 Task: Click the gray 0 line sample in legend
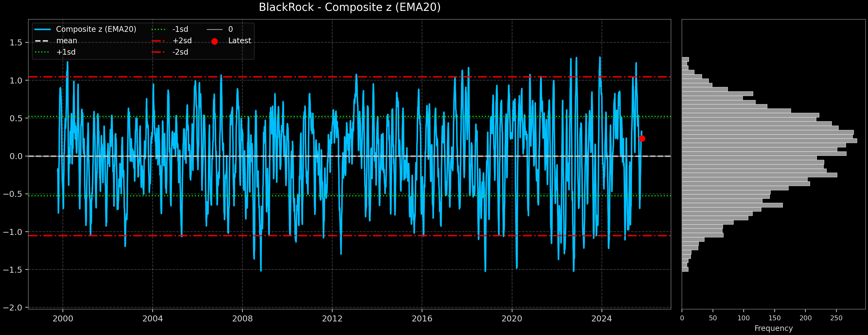tap(215, 29)
